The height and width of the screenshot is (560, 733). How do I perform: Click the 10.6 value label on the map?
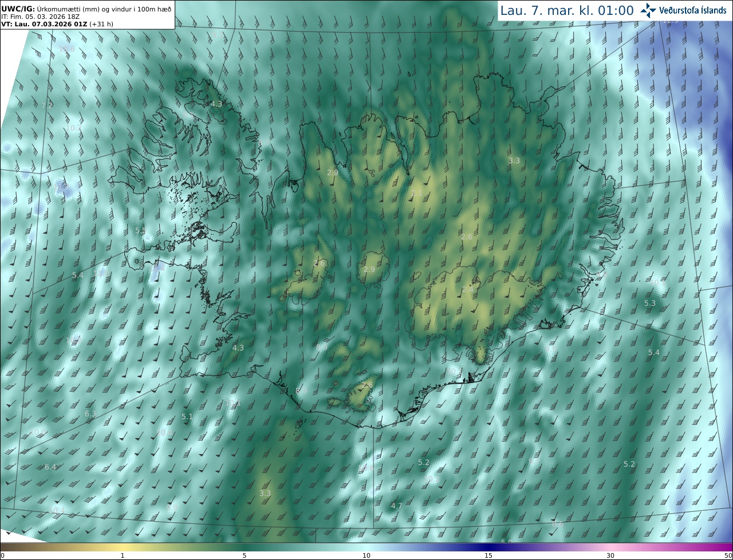coord(67,49)
